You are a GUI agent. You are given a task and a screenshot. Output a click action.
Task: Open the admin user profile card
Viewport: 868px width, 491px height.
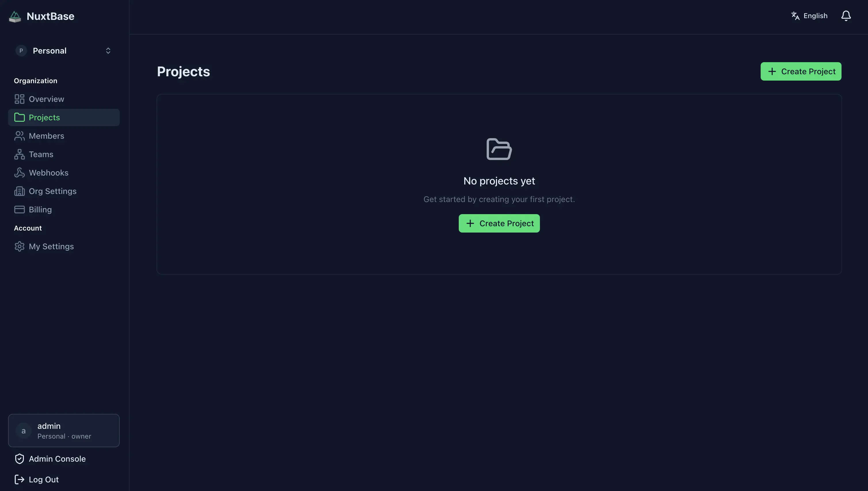coord(64,431)
